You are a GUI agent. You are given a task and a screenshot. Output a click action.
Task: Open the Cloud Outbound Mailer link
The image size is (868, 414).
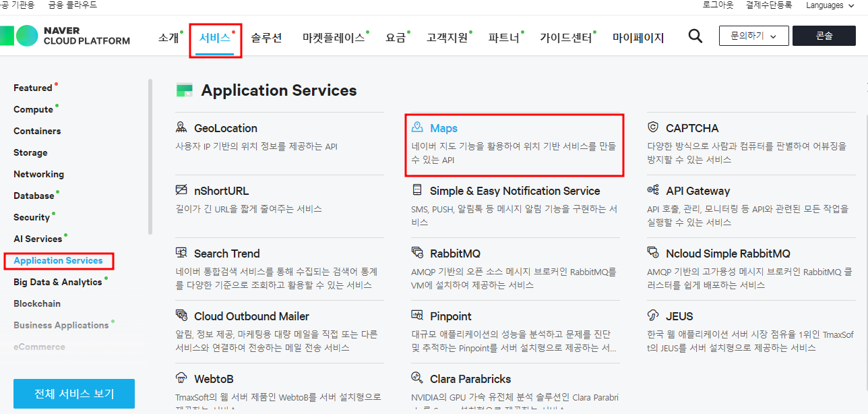252,316
